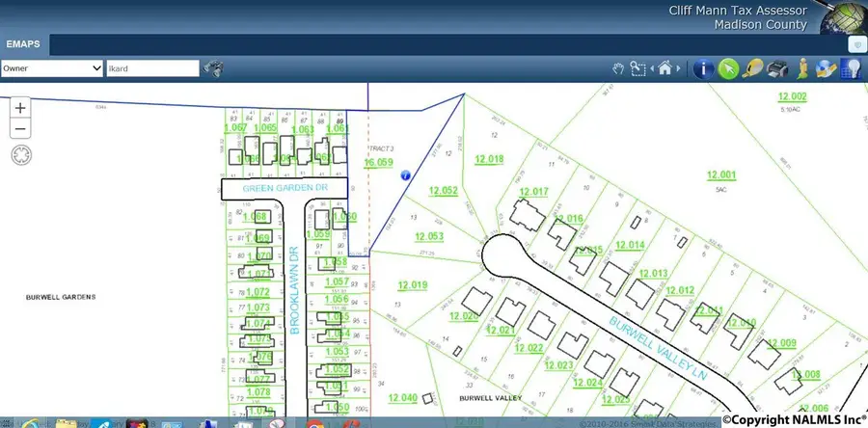868x428 pixels.
Task: Select the pan hand tool
Action: point(620,68)
